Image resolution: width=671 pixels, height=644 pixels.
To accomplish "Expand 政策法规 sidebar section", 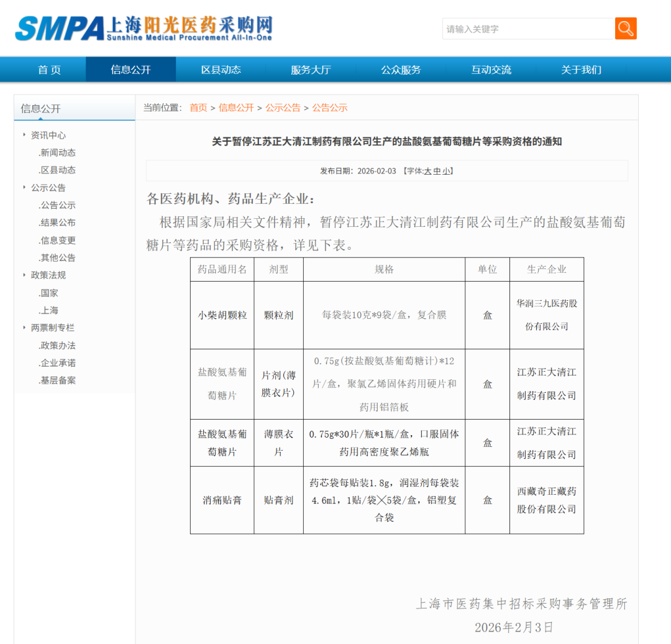I will click(48, 275).
